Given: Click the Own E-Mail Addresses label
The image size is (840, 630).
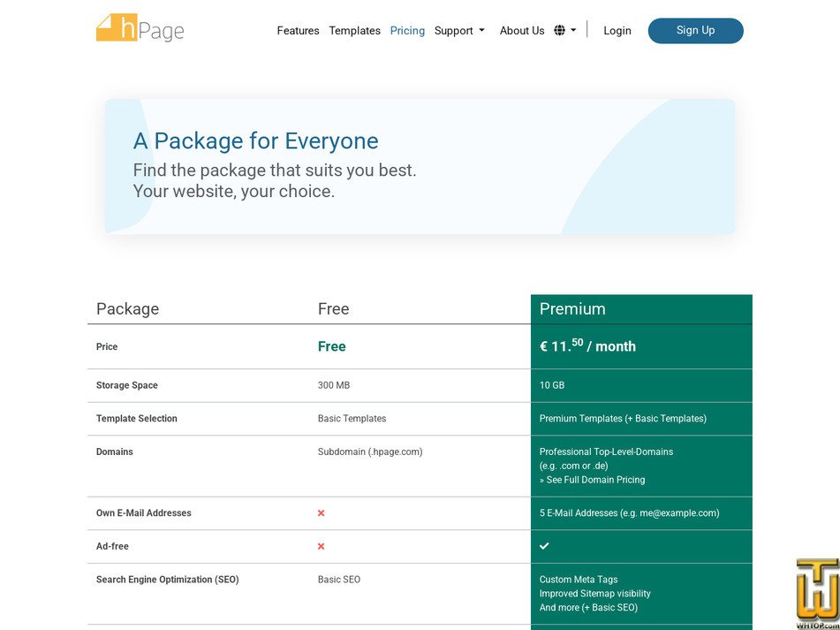Looking at the screenshot, I should point(144,513).
